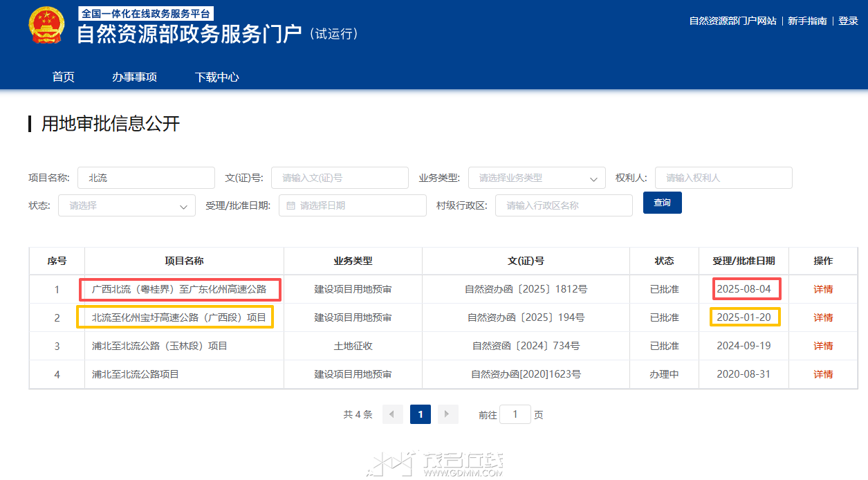
Task: Open 详情 for 北流至化州宝圩高速公路 row
Action: tap(823, 317)
